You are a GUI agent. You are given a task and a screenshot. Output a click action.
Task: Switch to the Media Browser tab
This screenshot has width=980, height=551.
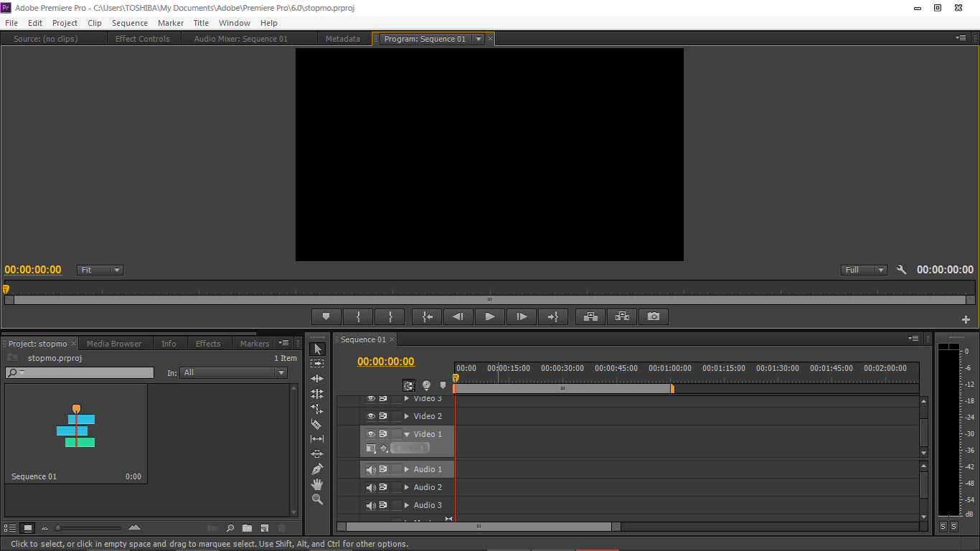[114, 344]
